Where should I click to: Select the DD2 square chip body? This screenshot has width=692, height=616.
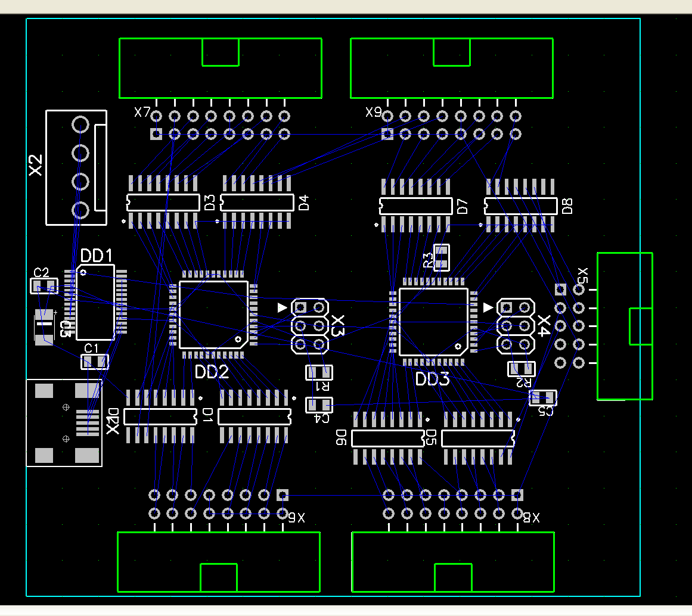pos(213,315)
